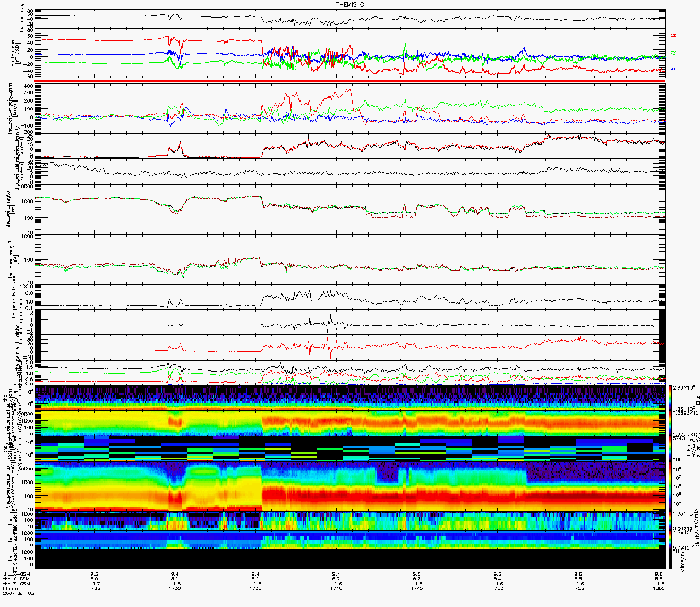Click the red 'bz' legend label
The image size is (700, 607).
[x=673, y=35]
